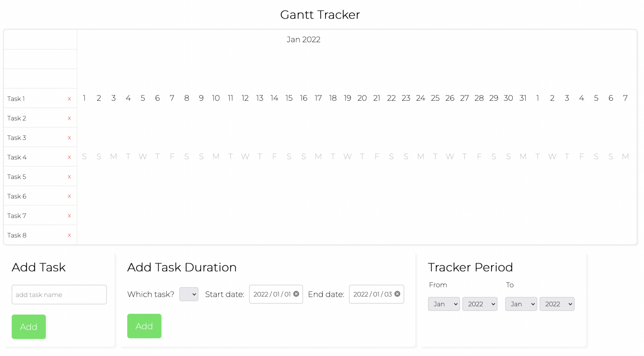This screenshot has height=356, width=644.
Task: Click the Start date input field
Action: pos(272,294)
